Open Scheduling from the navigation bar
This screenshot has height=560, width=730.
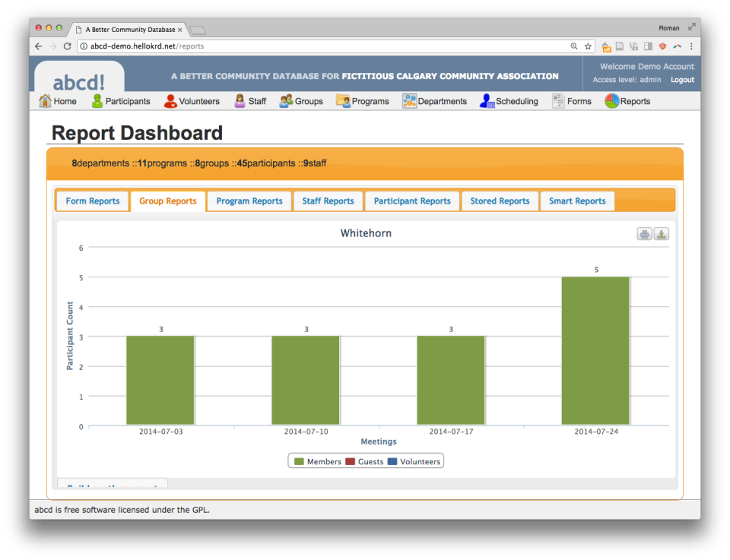[x=508, y=101]
